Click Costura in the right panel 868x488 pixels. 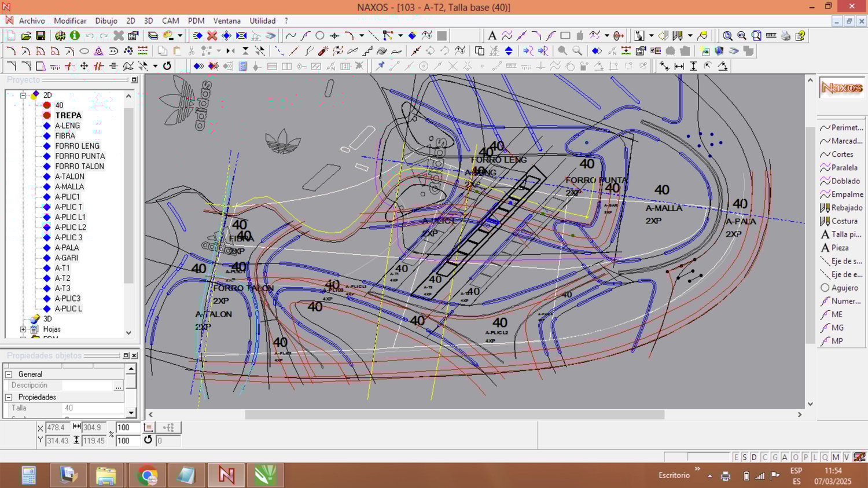pos(844,221)
